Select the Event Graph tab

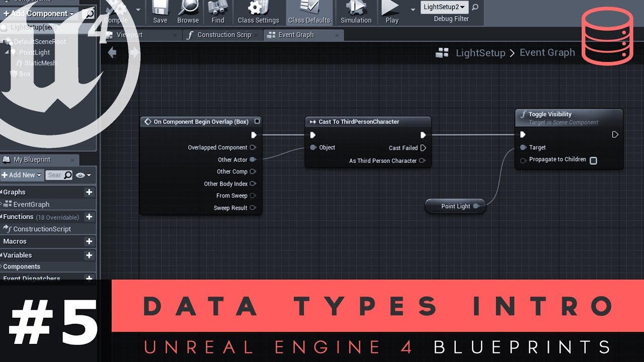click(x=296, y=35)
